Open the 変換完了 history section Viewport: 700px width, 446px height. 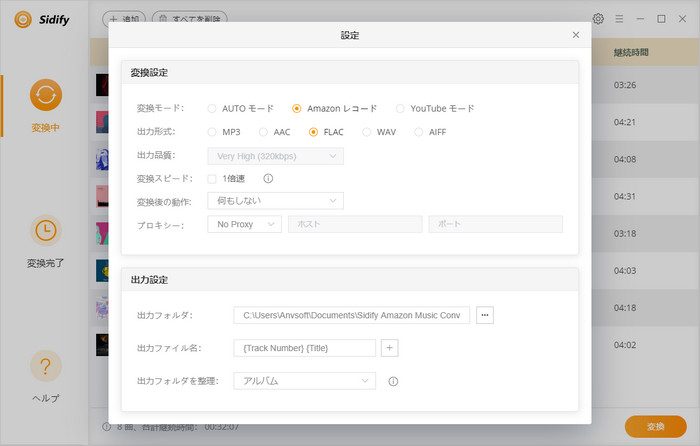click(x=46, y=241)
